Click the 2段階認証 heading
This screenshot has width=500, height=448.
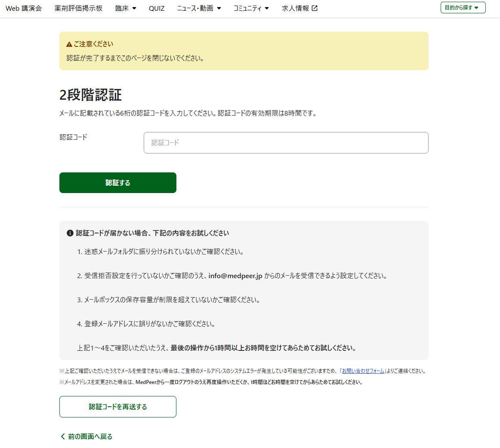90,95
